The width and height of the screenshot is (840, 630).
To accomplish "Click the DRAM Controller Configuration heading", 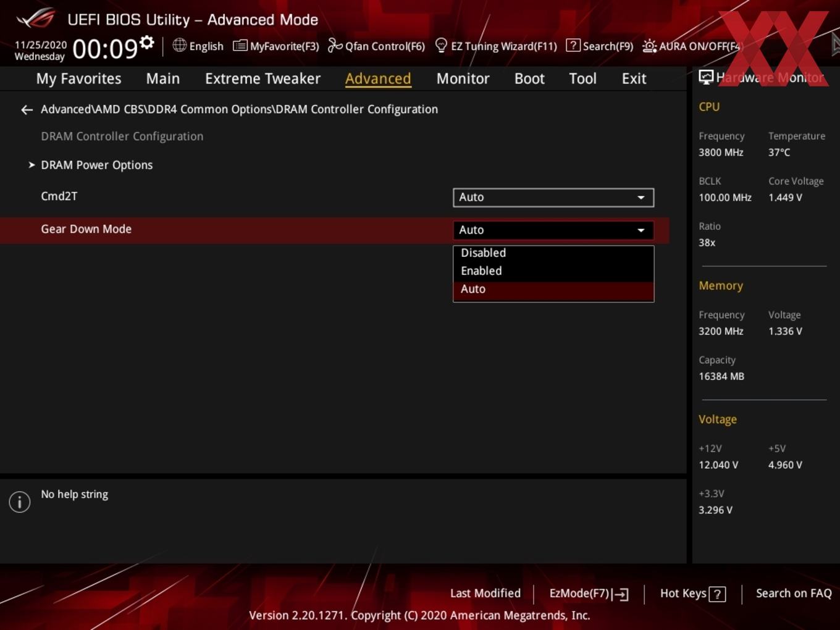I will click(x=122, y=136).
